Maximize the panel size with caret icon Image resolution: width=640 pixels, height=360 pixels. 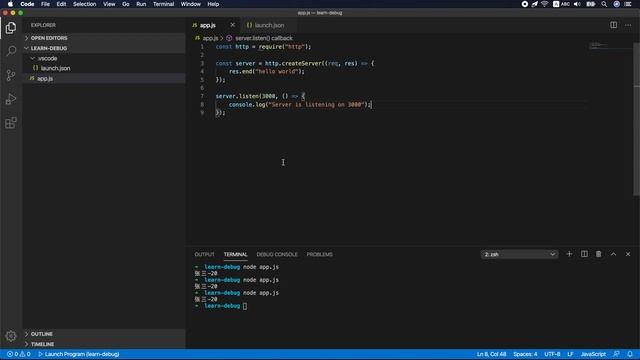tap(613, 254)
